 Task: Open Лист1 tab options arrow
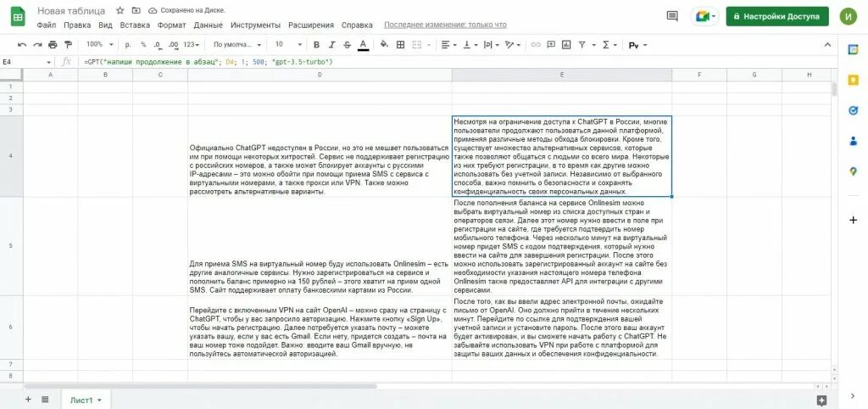[x=99, y=400]
